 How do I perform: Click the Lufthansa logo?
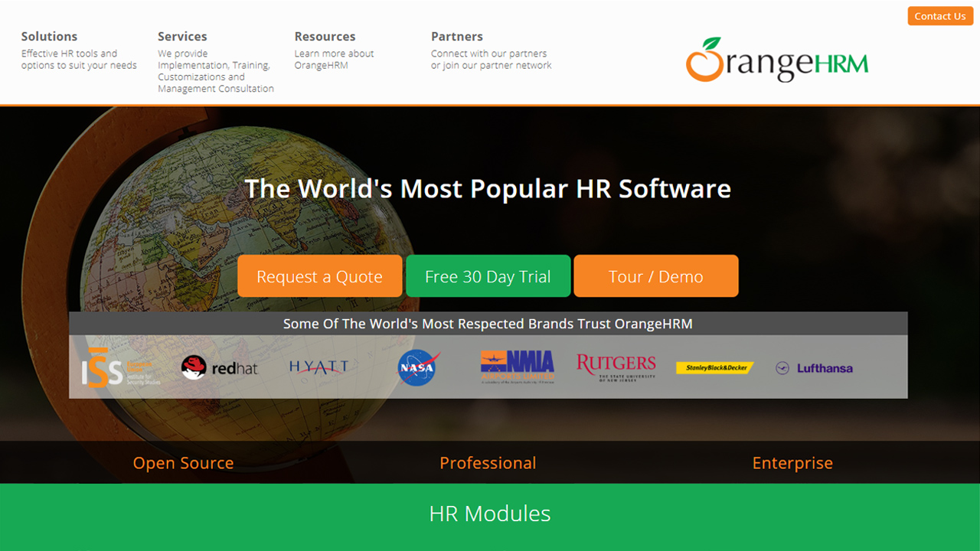tap(814, 368)
